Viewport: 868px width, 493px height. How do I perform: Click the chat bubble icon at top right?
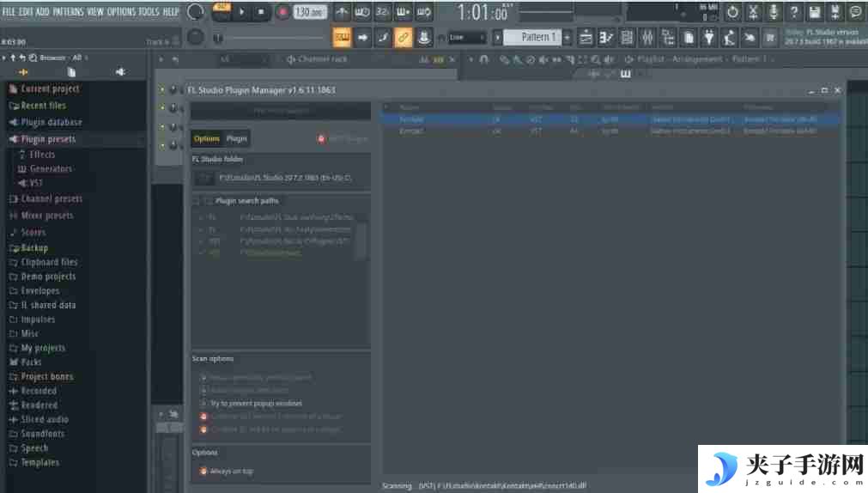click(x=856, y=12)
